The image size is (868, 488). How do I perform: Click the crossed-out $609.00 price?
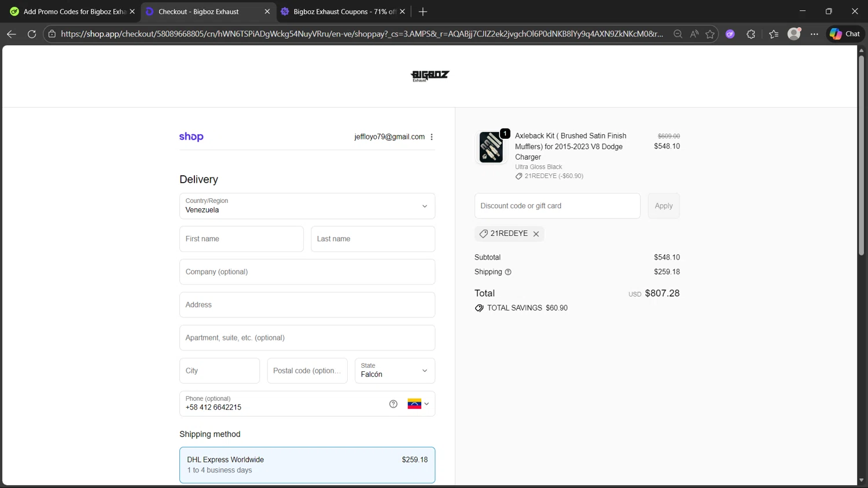(669, 136)
